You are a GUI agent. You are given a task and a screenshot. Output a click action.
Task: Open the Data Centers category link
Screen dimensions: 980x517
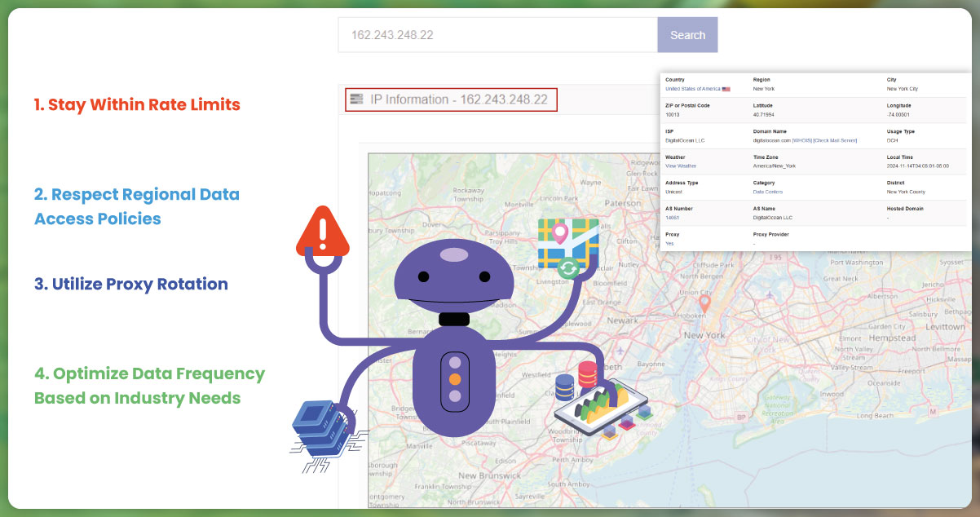tap(769, 192)
